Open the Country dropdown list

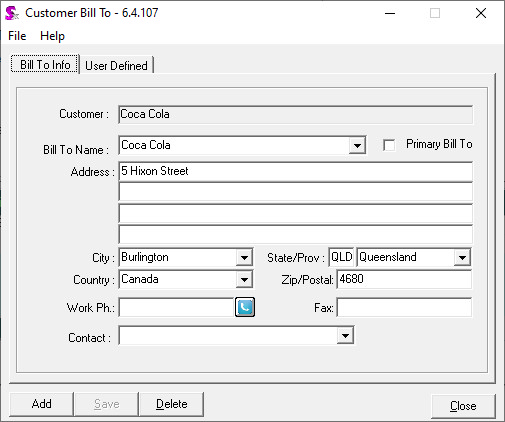pos(244,279)
